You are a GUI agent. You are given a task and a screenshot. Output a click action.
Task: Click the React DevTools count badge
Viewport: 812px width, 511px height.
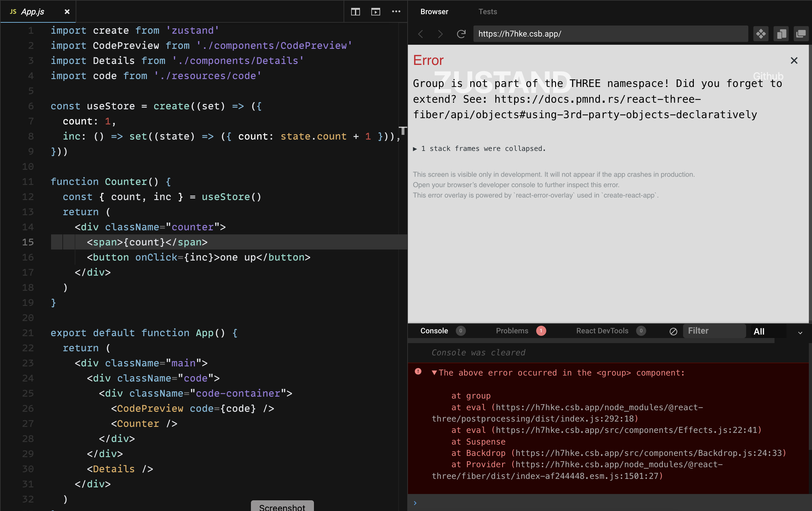(x=641, y=331)
